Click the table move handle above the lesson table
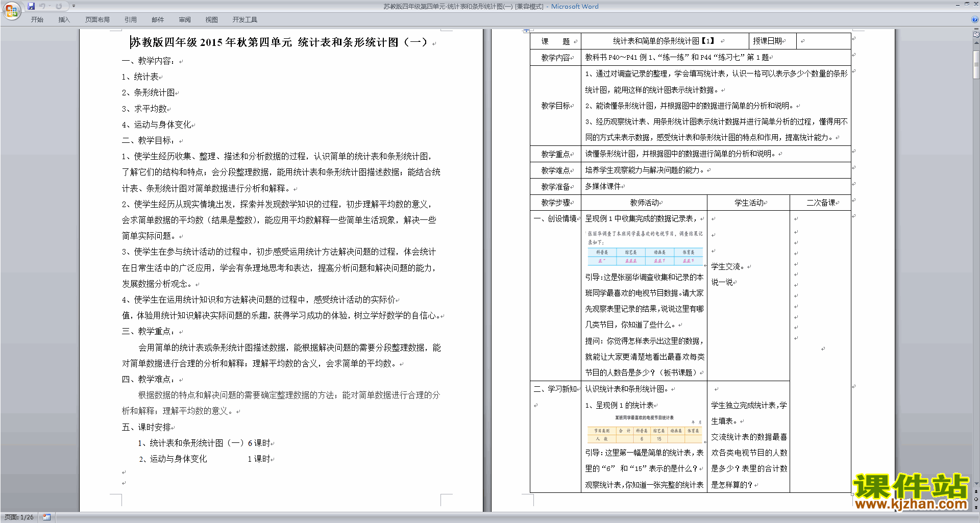980x523 pixels. point(526,31)
